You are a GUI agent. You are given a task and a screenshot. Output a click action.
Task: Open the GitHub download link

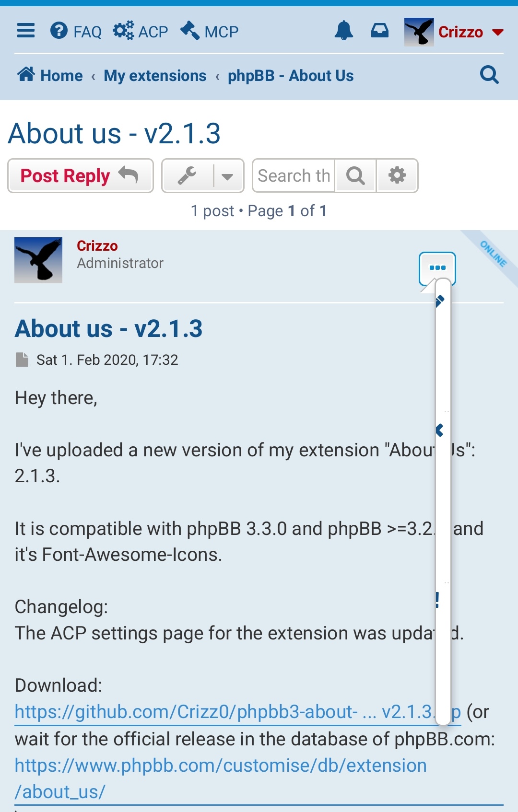pos(238,712)
